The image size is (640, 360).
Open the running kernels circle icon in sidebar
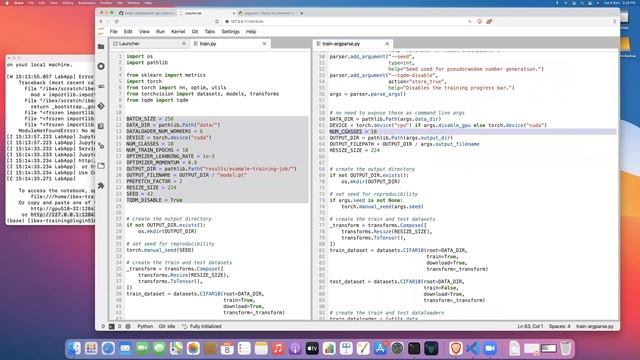tap(101, 66)
